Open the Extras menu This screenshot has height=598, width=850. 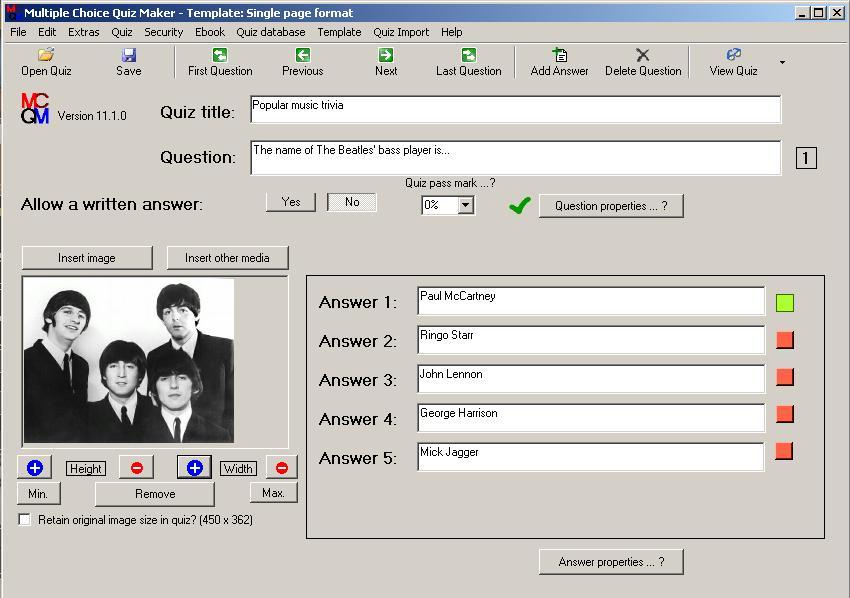coord(83,32)
